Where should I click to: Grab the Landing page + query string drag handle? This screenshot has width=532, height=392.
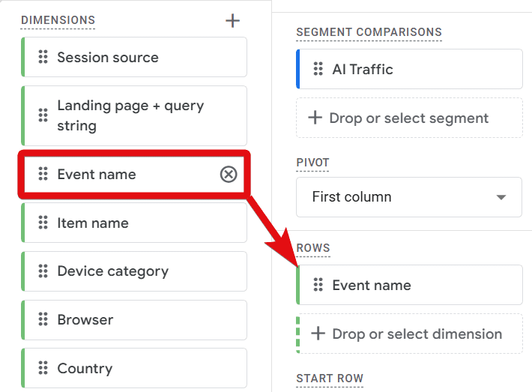43,115
